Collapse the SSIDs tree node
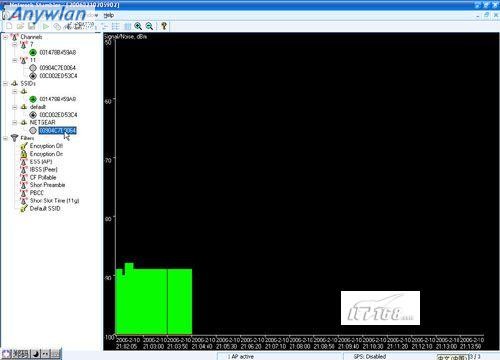 click(x=5, y=84)
